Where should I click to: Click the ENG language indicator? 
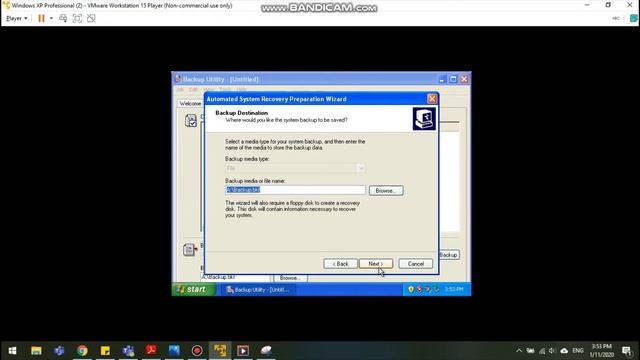(578, 351)
